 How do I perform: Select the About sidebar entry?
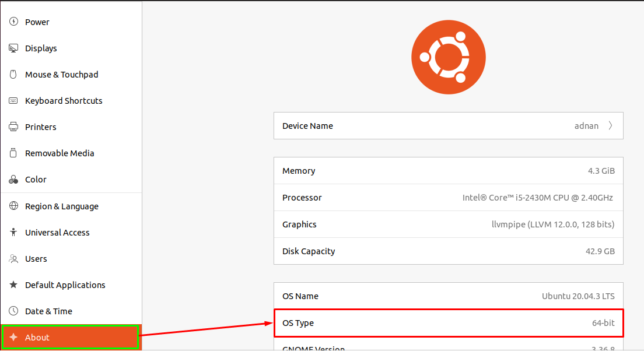tap(71, 337)
